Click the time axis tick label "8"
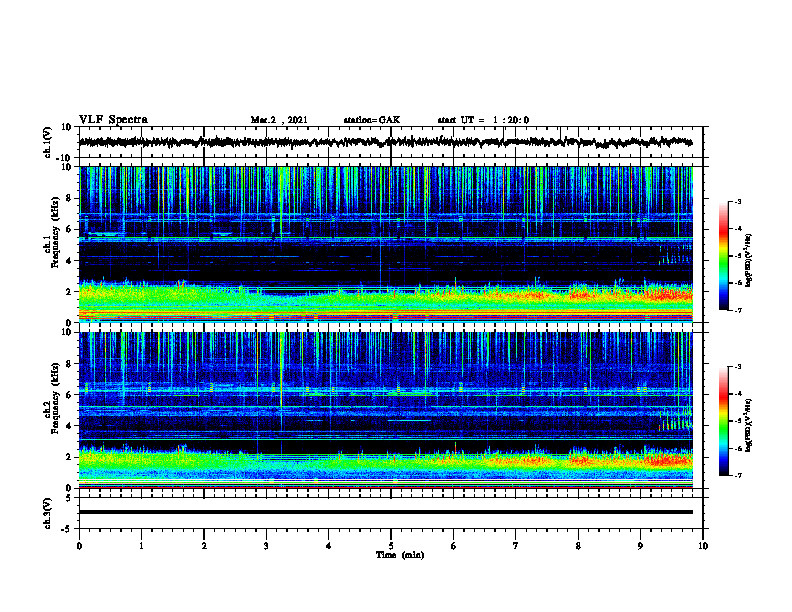 578,546
